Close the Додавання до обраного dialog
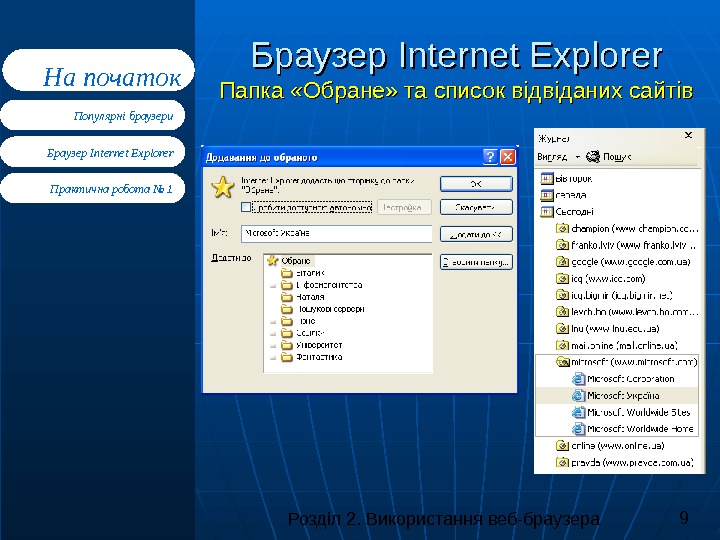This screenshot has width=720, height=540. click(x=507, y=157)
